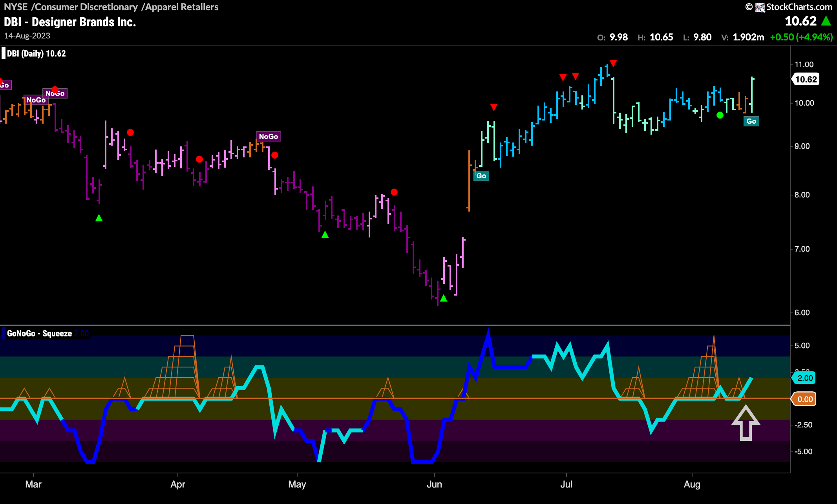Click the high value 10.65
Image resolution: width=837 pixels, height=504 pixels.
coord(662,37)
